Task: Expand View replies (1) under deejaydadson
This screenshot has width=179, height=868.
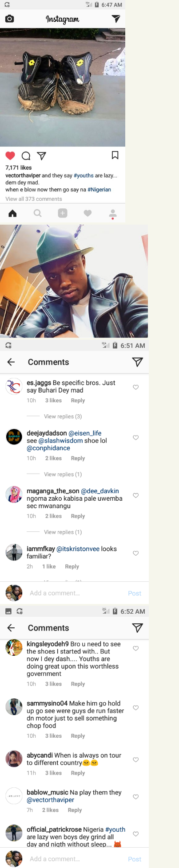Action: (x=63, y=474)
